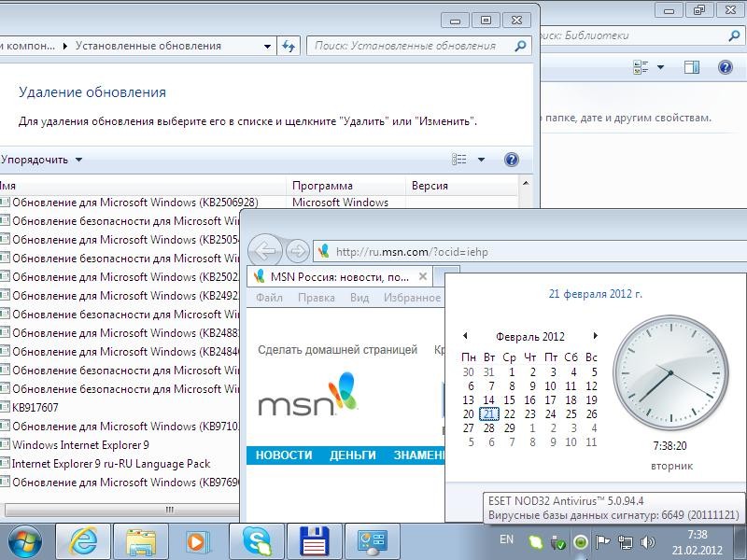Click the Forward button in Internet Explorer
The height and width of the screenshot is (560, 747).
click(298, 251)
